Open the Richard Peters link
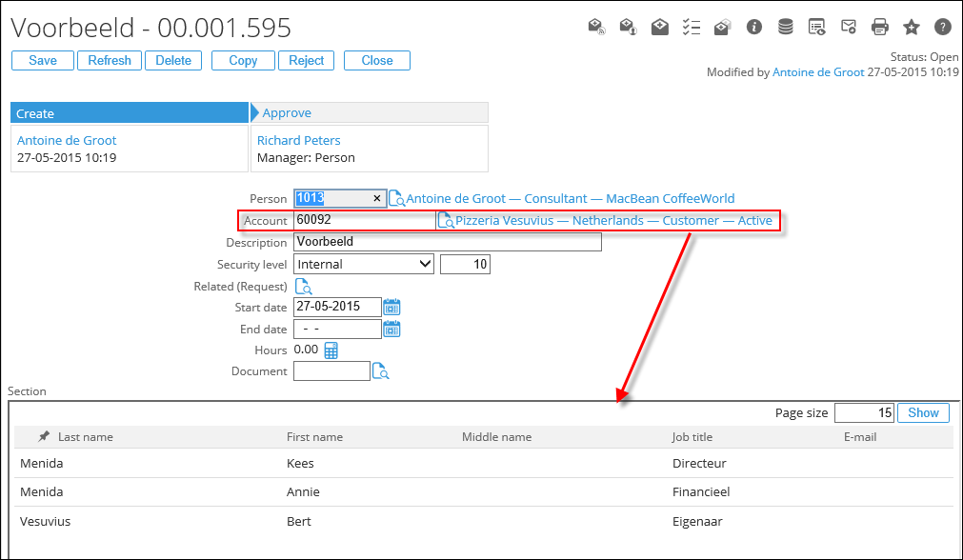Screen dimensions: 963x560 (298, 140)
